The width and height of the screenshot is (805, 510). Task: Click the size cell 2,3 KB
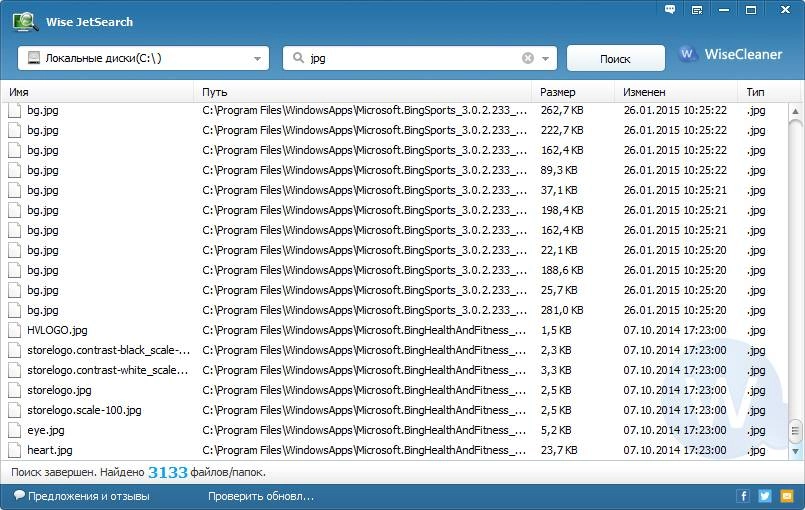555,350
